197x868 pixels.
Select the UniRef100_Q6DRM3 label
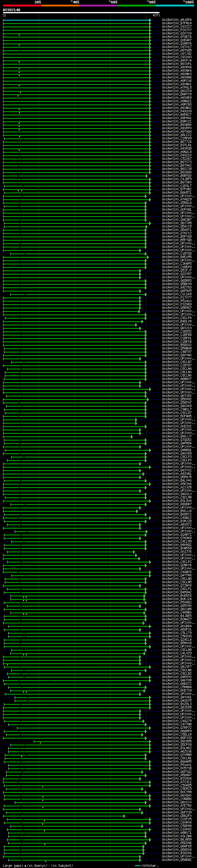click(x=177, y=281)
